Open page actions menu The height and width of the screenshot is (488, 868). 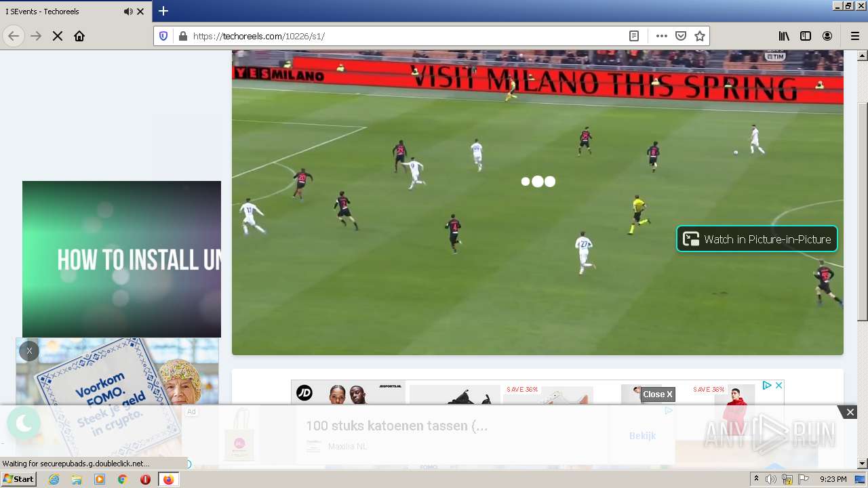(x=662, y=36)
